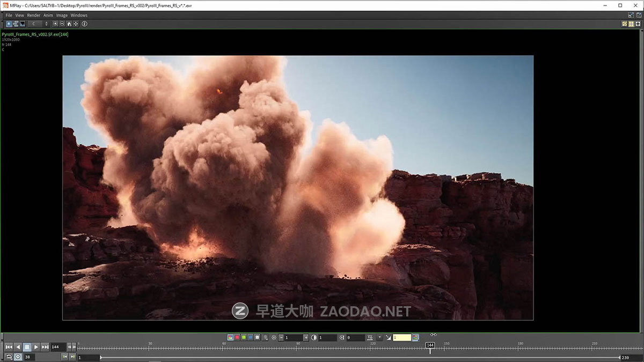
Task: Toggle the green channel display
Action: [244, 337]
